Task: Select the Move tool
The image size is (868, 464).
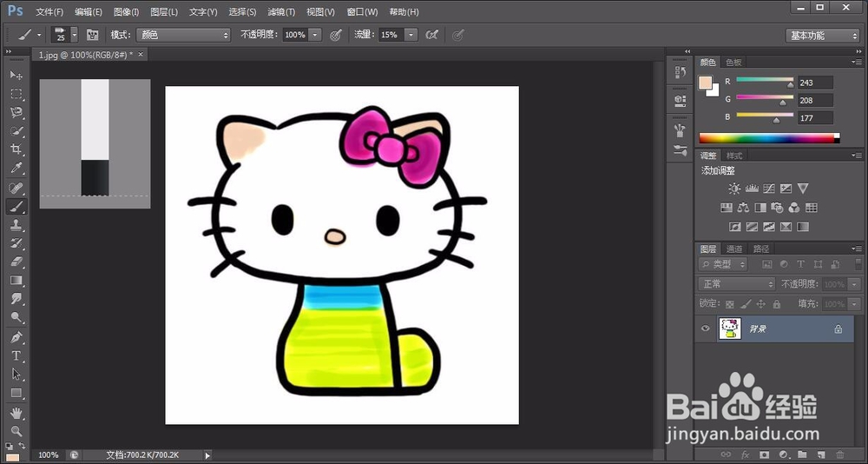Action: [x=16, y=75]
